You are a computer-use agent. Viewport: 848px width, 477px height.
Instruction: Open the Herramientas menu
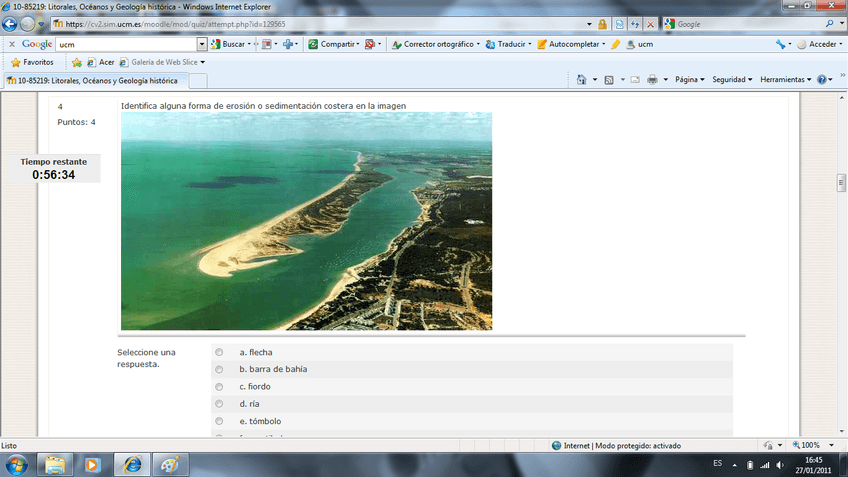pos(786,80)
